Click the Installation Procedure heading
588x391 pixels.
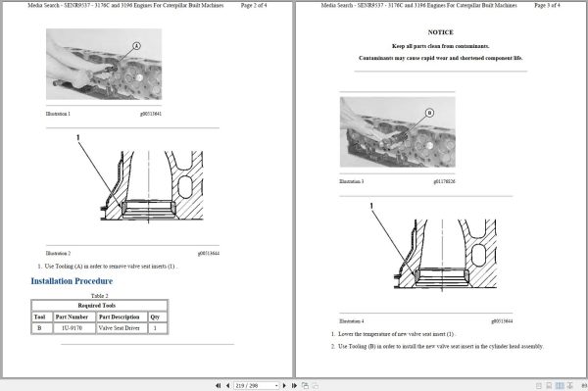[x=72, y=281]
